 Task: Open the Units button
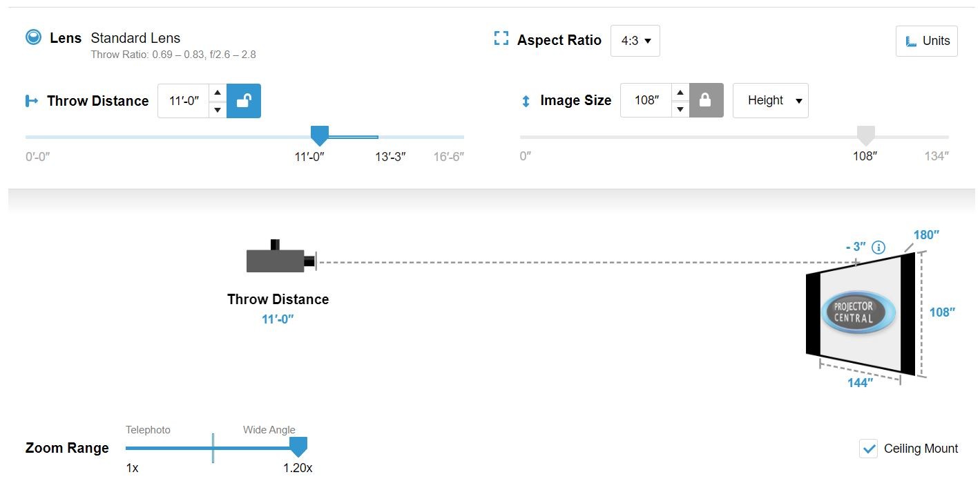pyautogui.click(x=927, y=41)
